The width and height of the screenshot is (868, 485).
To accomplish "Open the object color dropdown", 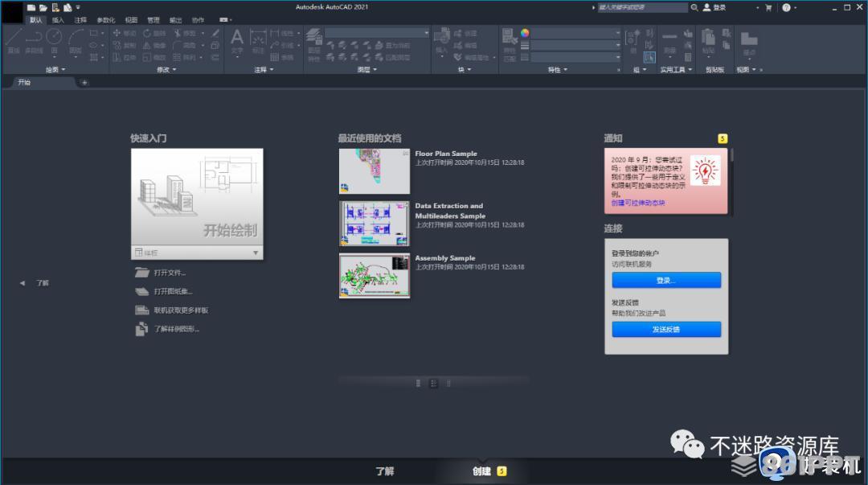I will 575,33.
